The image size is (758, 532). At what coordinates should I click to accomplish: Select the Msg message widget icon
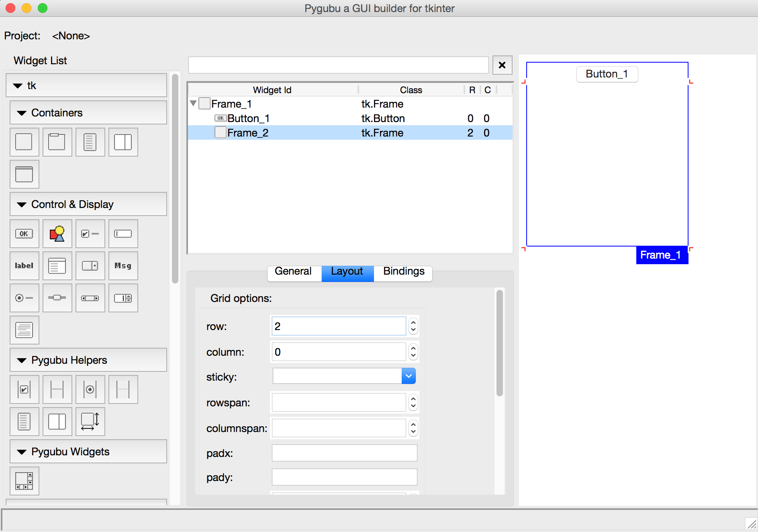[x=123, y=266]
